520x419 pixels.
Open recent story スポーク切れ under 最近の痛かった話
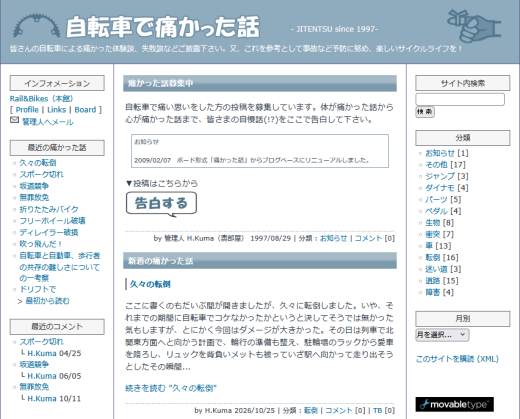41,174
